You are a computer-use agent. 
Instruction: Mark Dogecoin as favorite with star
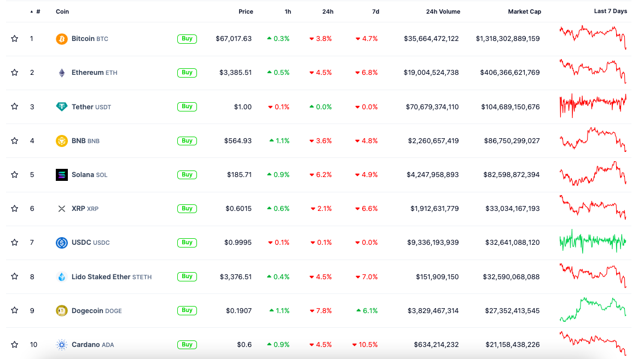tap(15, 310)
